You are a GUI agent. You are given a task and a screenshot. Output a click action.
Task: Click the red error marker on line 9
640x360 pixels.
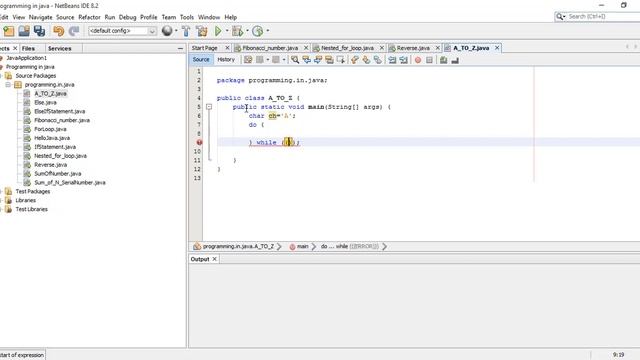pyautogui.click(x=199, y=142)
